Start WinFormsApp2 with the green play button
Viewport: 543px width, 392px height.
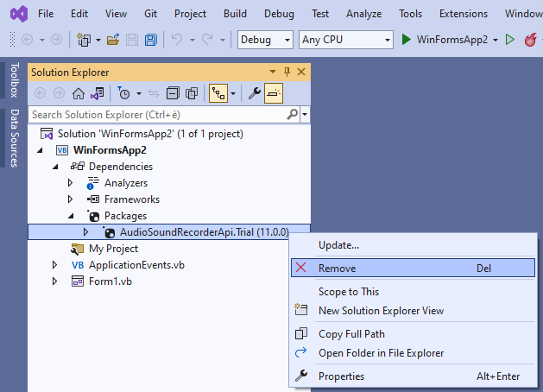pos(406,40)
